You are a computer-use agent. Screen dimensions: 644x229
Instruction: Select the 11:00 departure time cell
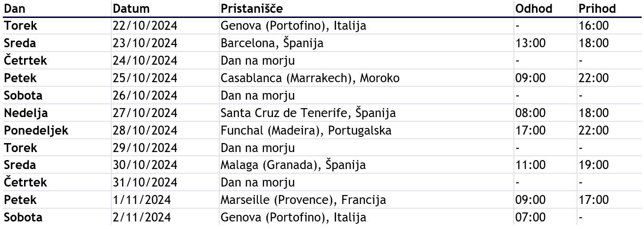530,165
